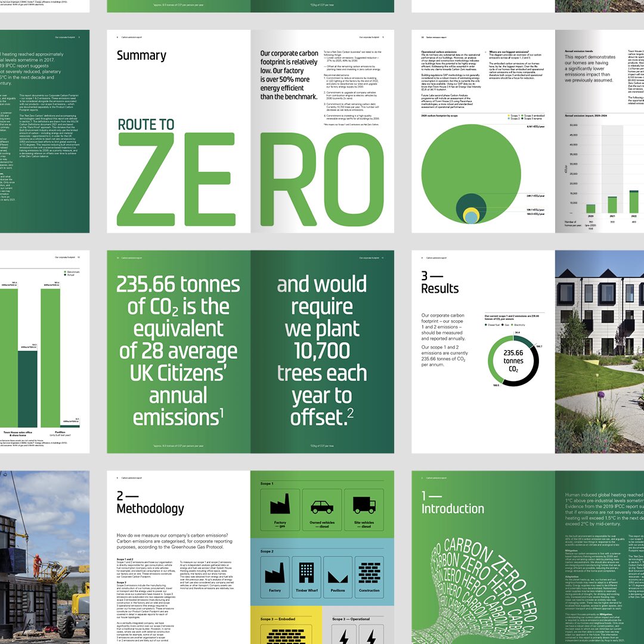The height and width of the screenshot is (644, 644).
Task: Click the 'Our corporate carbon footprint – our scope' paragraph under Results
Action: 443,327
